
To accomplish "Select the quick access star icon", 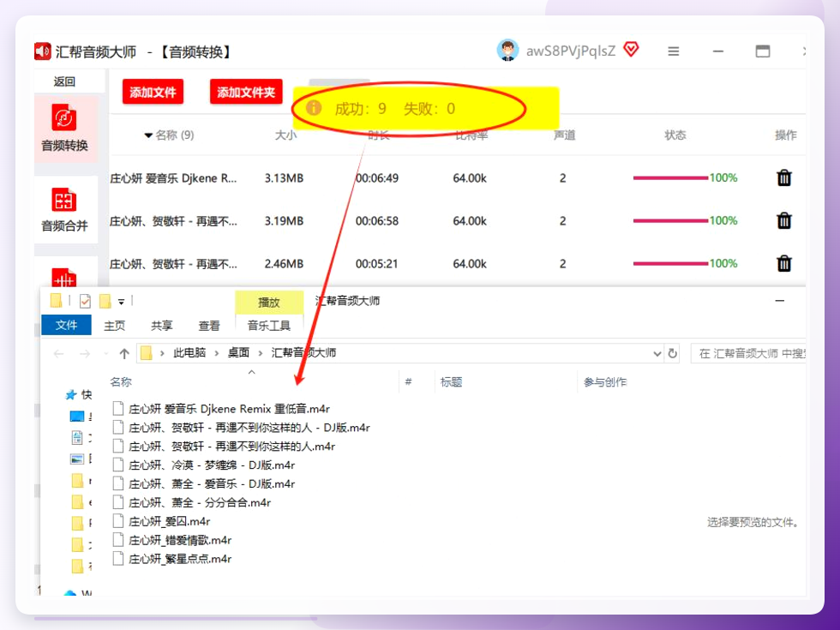I will pos(70,395).
